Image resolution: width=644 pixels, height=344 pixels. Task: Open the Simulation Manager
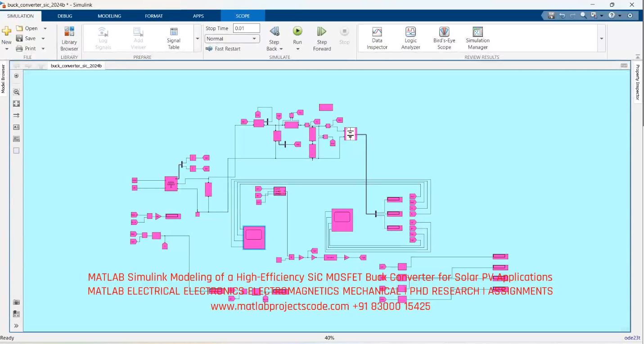[477, 38]
